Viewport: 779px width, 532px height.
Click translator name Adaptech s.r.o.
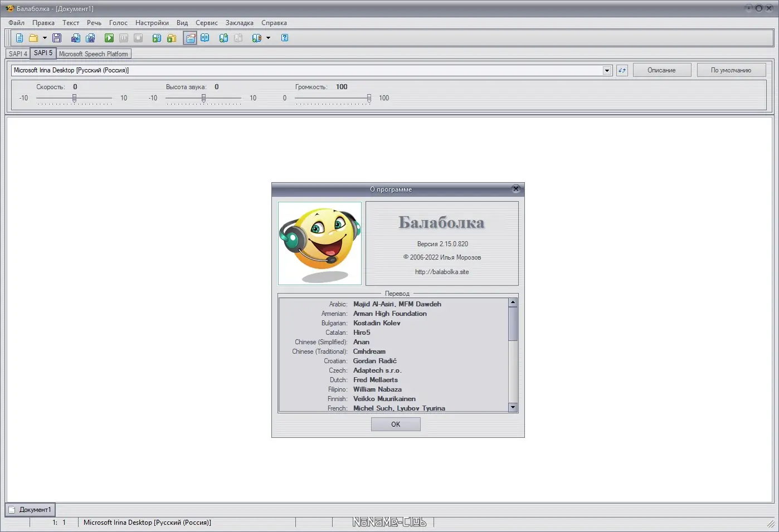point(377,370)
